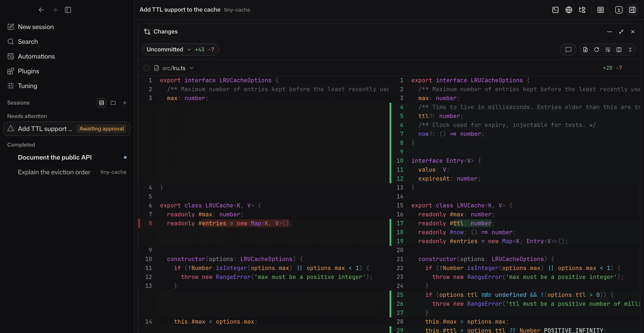Expand the src/lru.ts file name chevron
The image size is (644, 333).
pyautogui.click(x=191, y=68)
